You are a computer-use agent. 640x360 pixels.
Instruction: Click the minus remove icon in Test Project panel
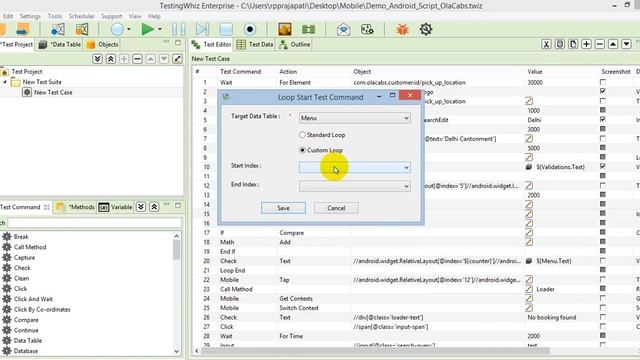[x=138, y=59]
